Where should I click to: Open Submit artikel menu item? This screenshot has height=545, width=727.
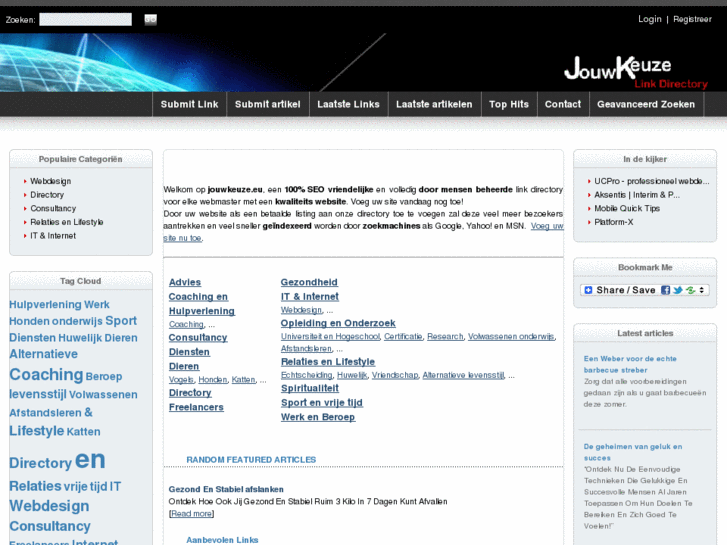(x=268, y=104)
